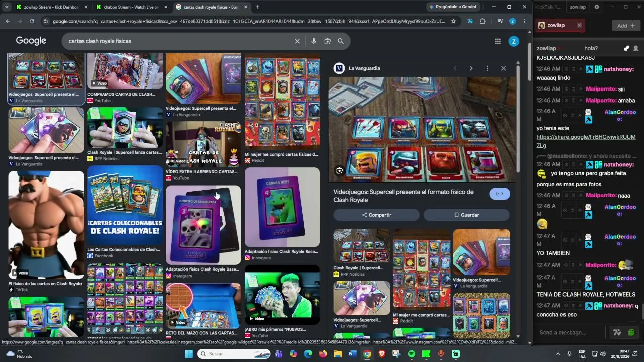Close the zowilap chat tab in KickTalk

(x=579, y=25)
